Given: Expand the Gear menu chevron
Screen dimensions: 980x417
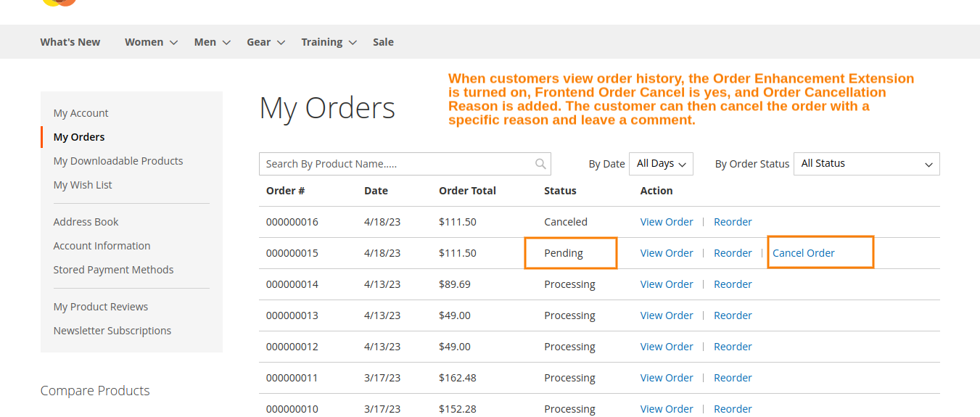Looking at the screenshot, I should point(281,43).
